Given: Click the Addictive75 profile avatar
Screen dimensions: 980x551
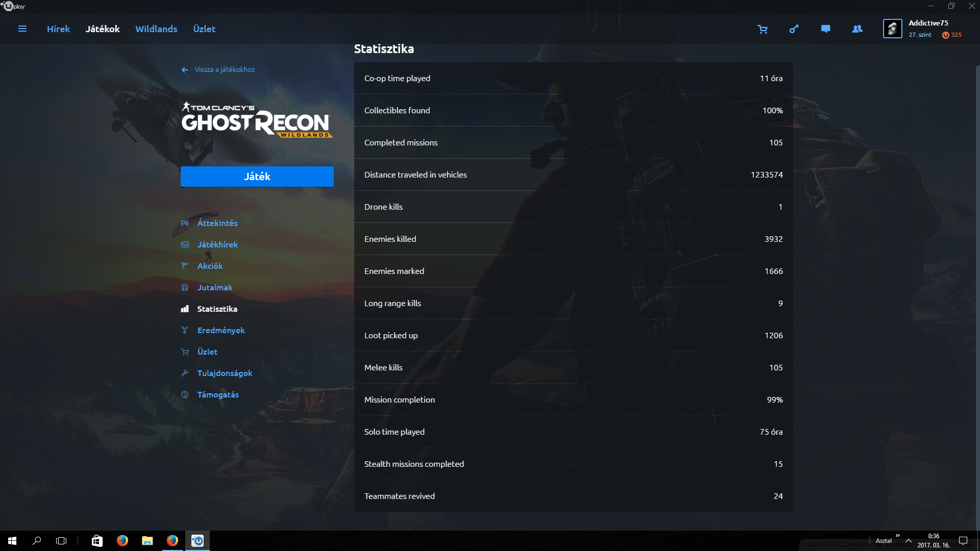Looking at the screenshot, I should click(x=893, y=29).
